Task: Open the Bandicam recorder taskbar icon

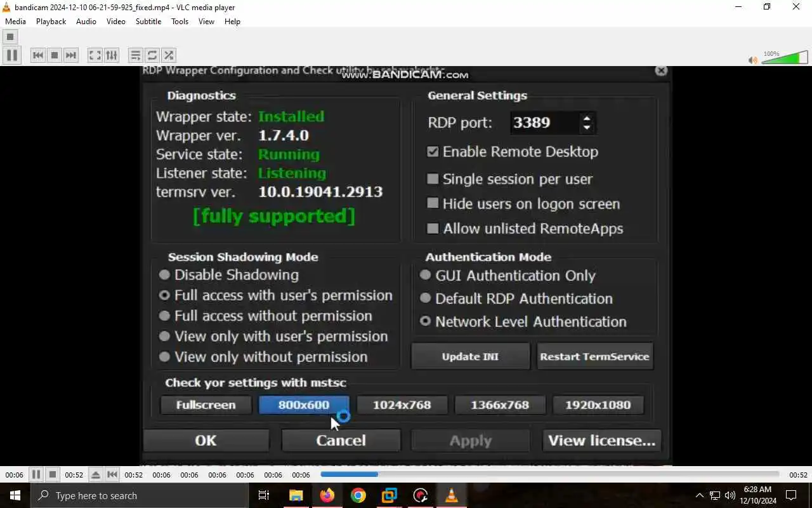Action: click(x=421, y=495)
